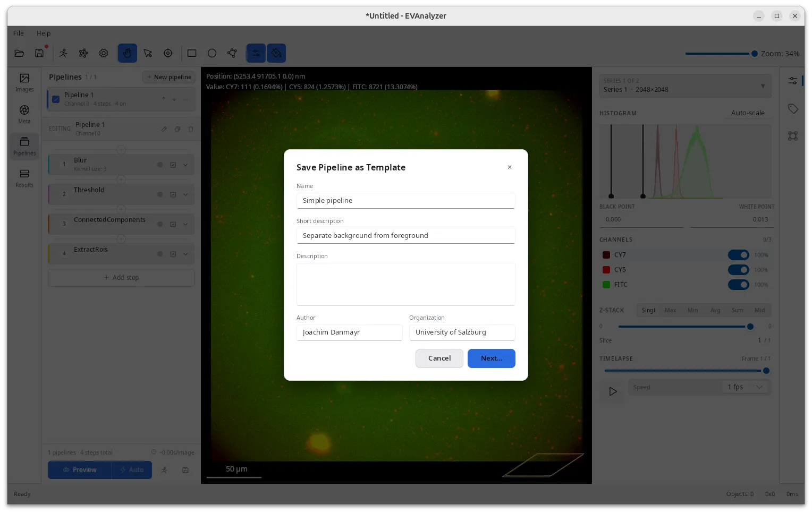Image resolution: width=812 pixels, height=513 pixels.
Task: Toggle the Pipeline 1 enabled checkbox
Action: (x=56, y=99)
